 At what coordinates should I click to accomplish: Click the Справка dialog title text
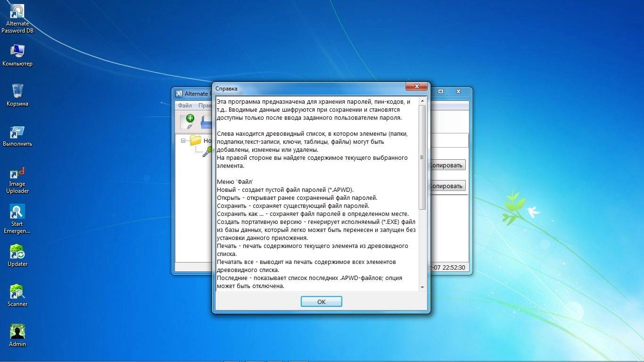coord(226,88)
